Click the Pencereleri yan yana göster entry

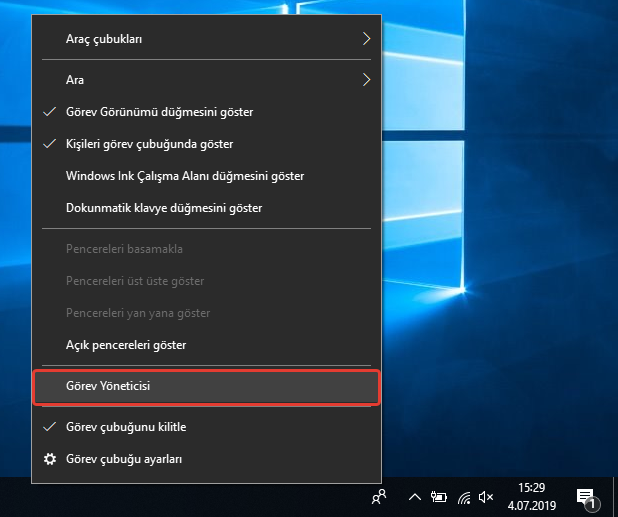pyautogui.click(x=138, y=313)
